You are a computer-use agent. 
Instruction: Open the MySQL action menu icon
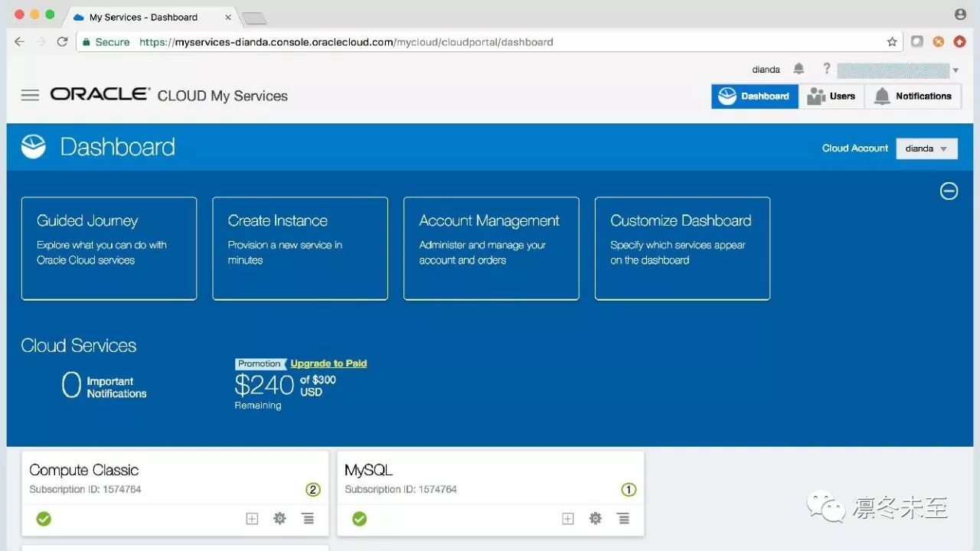(624, 519)
